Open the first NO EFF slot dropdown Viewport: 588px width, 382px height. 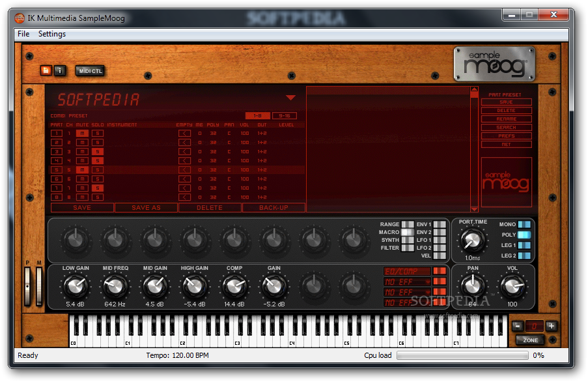coord(407,282)
